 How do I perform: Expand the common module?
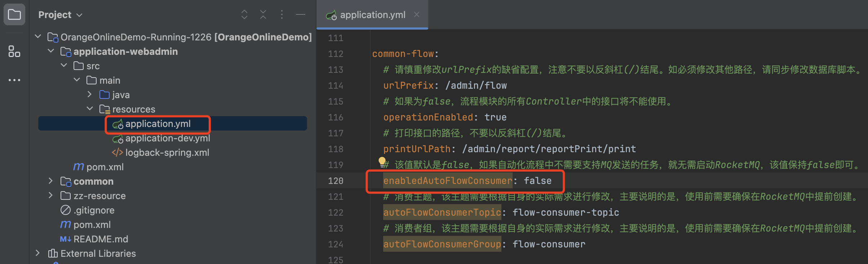tap(51, 181)
